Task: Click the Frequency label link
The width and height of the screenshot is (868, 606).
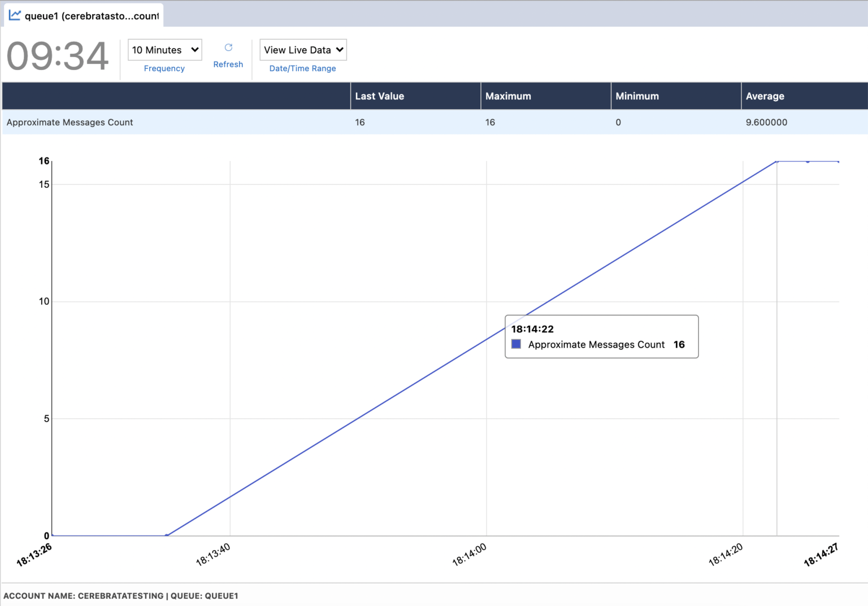Action: pos(164,68)
